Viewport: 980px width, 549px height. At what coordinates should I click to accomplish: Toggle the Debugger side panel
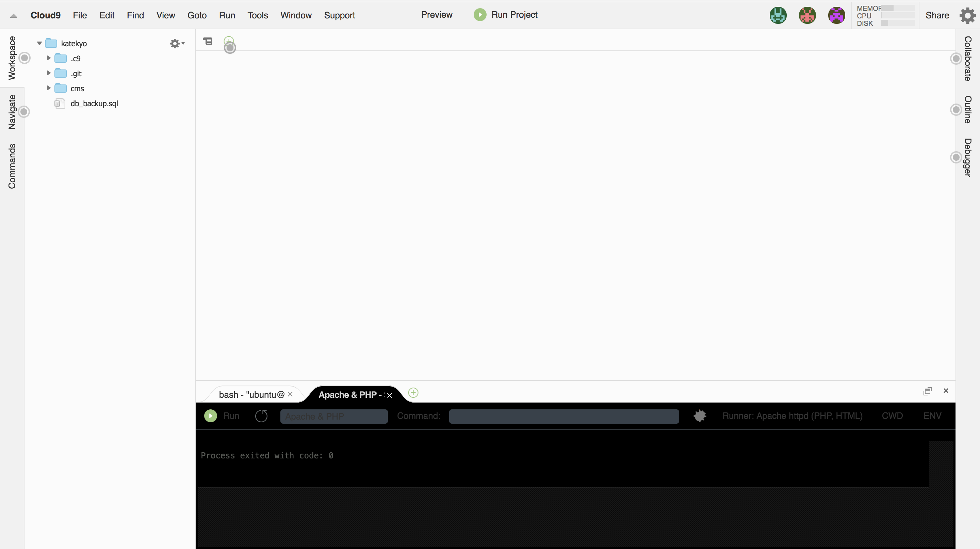967,157
